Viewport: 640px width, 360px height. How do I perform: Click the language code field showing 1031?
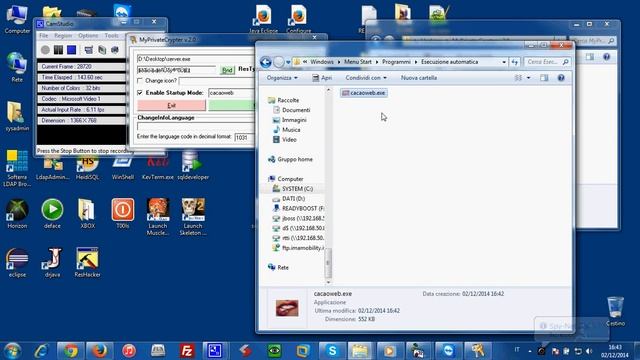pos(244,138)
